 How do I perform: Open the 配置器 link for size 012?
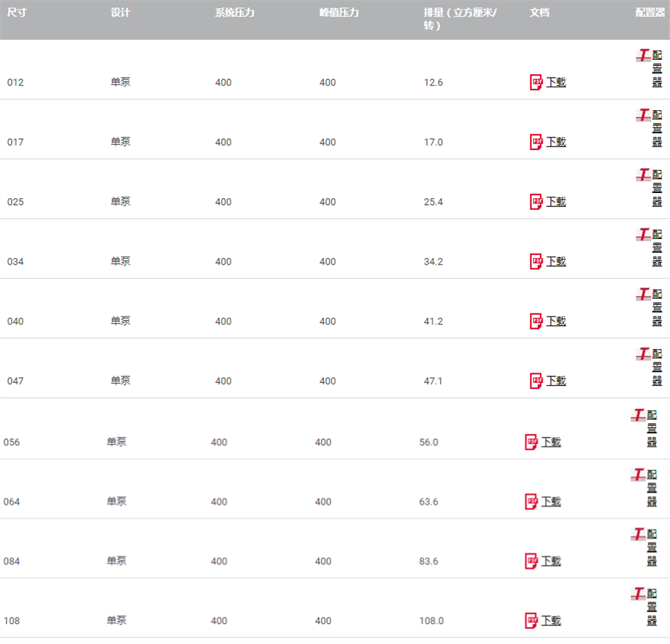[657, 69]
